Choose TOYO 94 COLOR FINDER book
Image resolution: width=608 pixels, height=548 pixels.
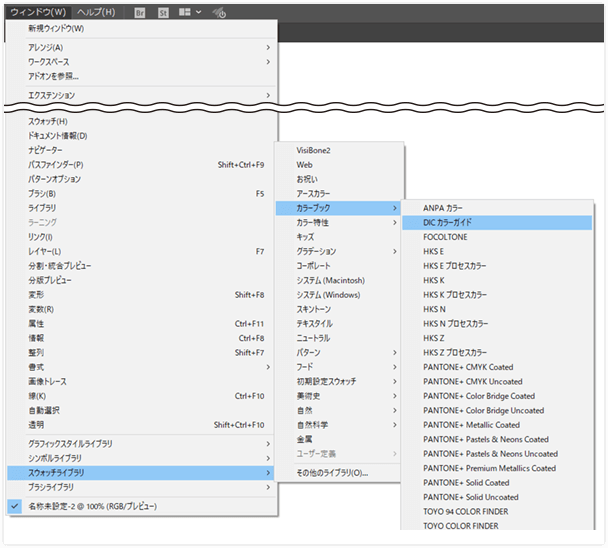point(497,511)
